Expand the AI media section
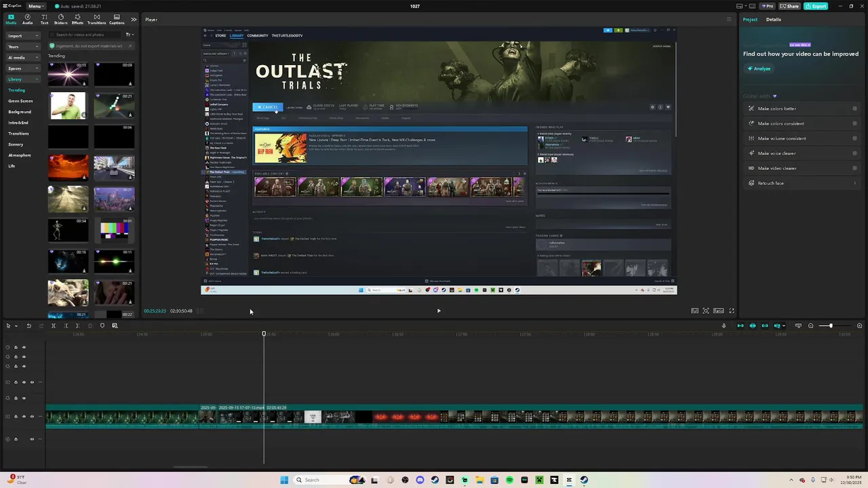This screenshot has width=868, height=488. click(23, 58)
